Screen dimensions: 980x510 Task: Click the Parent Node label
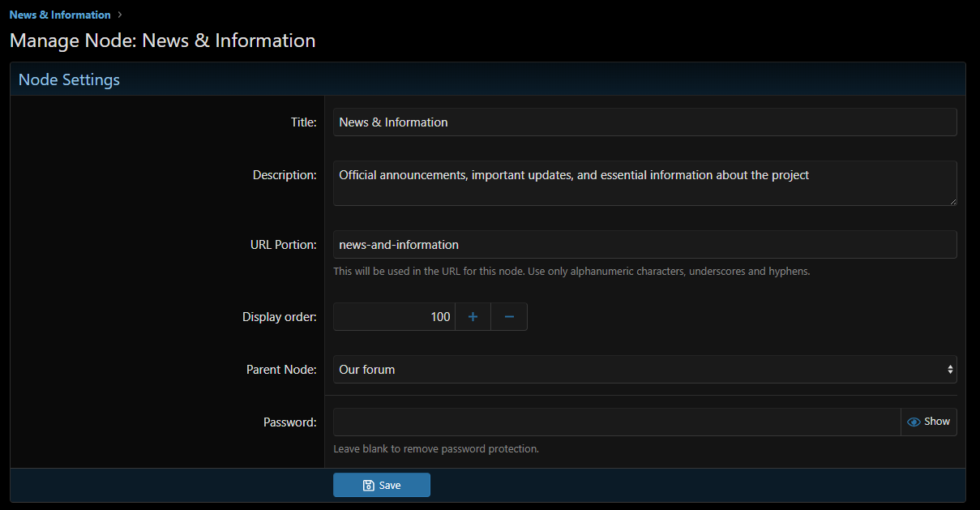coord(281,370)
